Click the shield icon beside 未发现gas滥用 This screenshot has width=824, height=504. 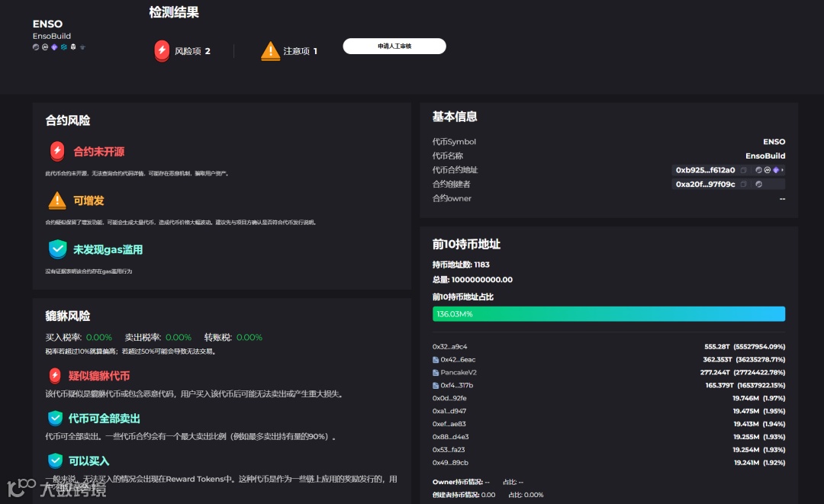coord(57,249)
